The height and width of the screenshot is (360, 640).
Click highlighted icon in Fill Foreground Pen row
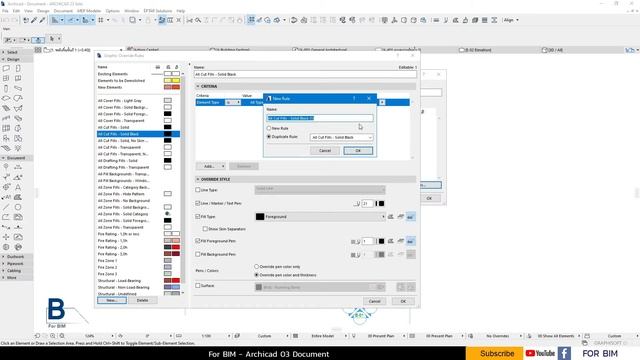411,241
